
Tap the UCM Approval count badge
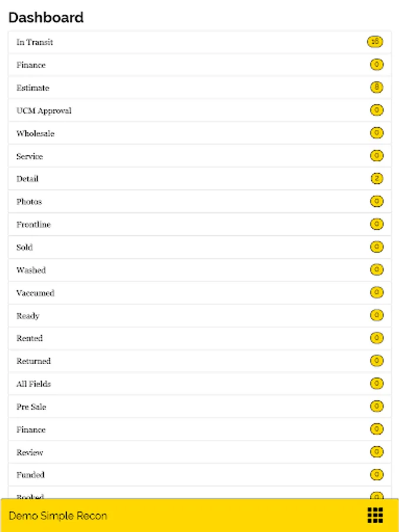(x=377, y=111)
